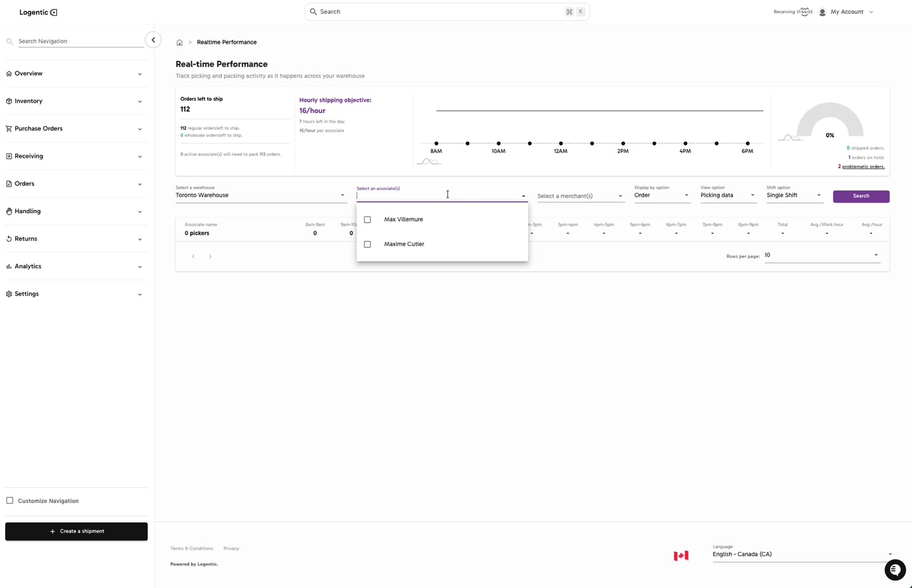Open the problematic orders link
Screen dimensions: 912x588
click(x=863, y=166)
